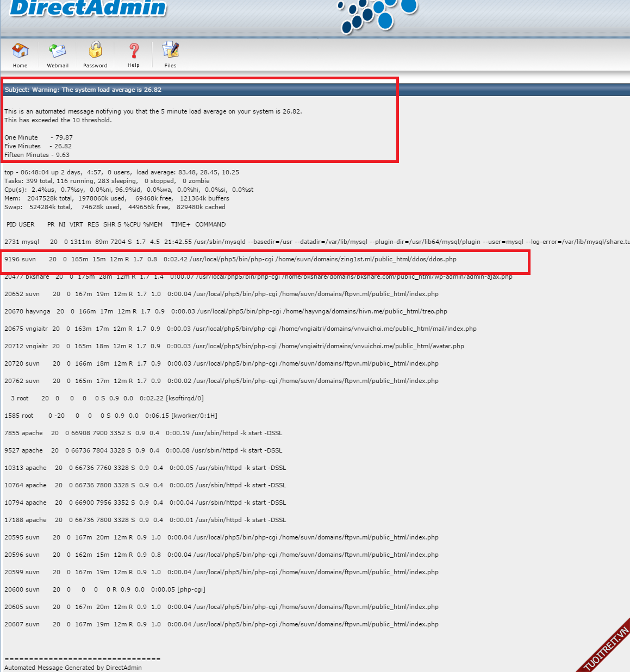Select the Files text label
This screenshot has width=630, height=672.
click(170, 66)
